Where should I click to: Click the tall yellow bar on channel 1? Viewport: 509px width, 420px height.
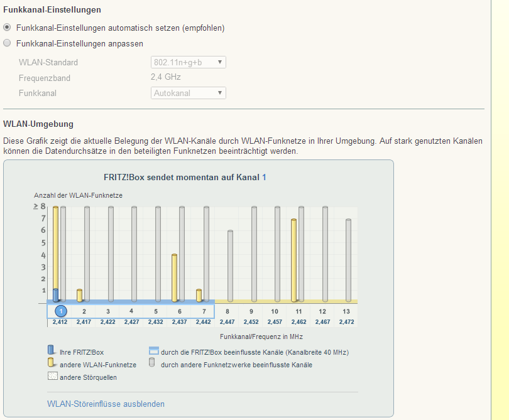tap(55, 247)
